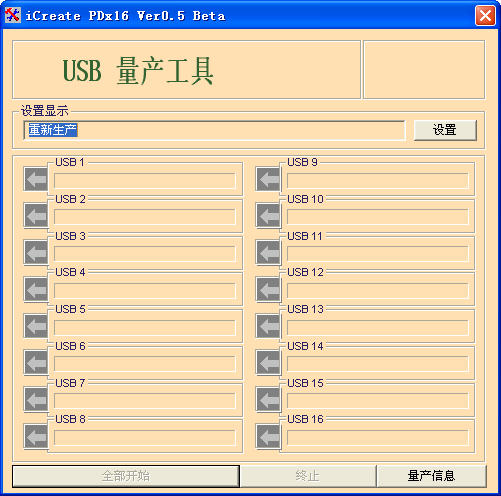Open the 设置 settings button
501x496 pixels.
(445, 130)
